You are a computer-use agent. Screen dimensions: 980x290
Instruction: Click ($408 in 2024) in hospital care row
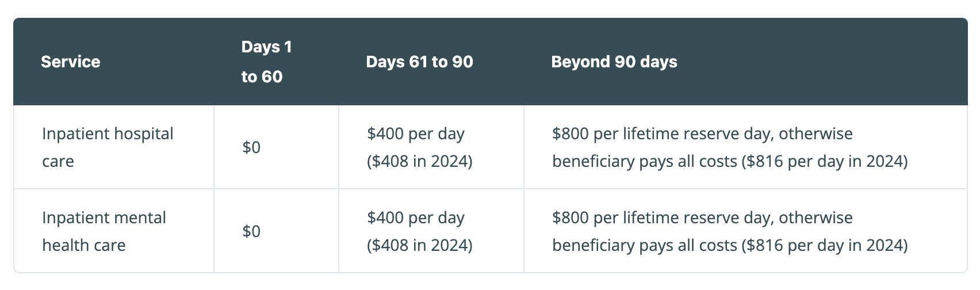(420, 161)
